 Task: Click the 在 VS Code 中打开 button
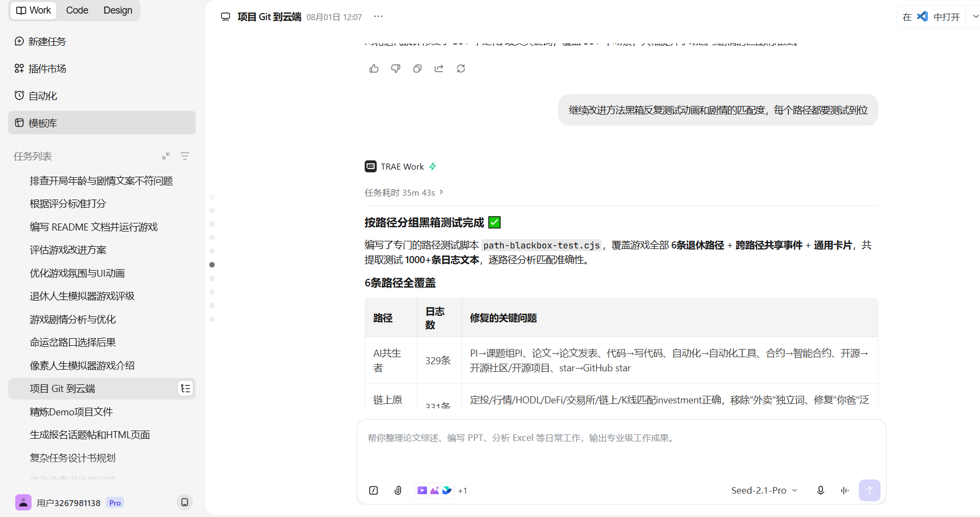pyautogui.click(x=932, y=17)
